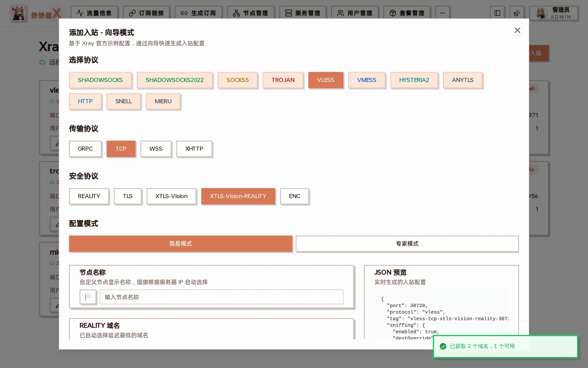
Task: Open 套餐管理 navigation item
Action: pos(407,13)
